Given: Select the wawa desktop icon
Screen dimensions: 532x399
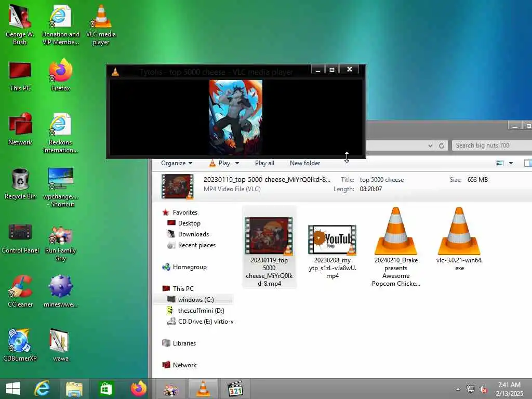Looking at the screenshot, I should click(x=60, y=345).
